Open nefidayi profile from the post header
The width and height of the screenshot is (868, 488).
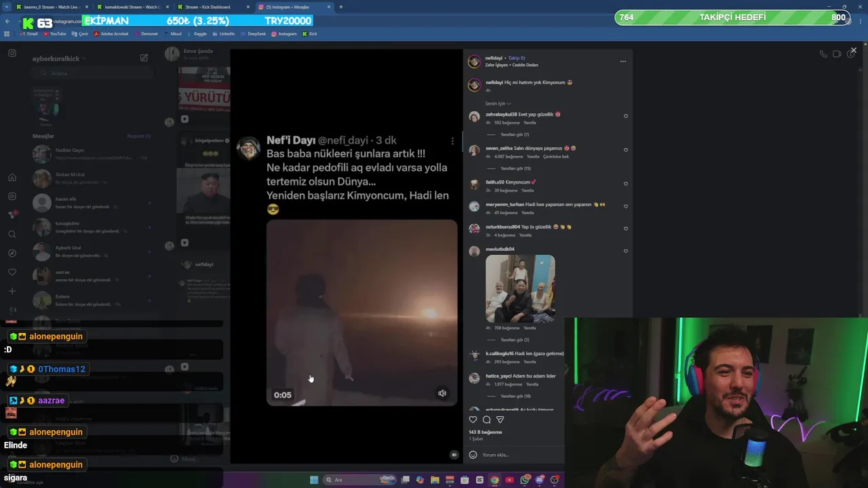(494, 58)
